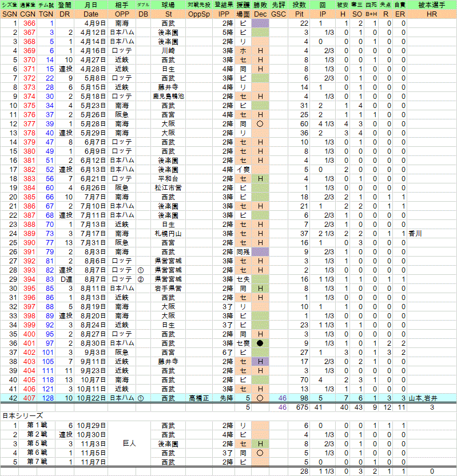Select the 4 1/3 innings cell on 5月28日
The width and height of the screenshot is (457, 476).
coord(326,124)
